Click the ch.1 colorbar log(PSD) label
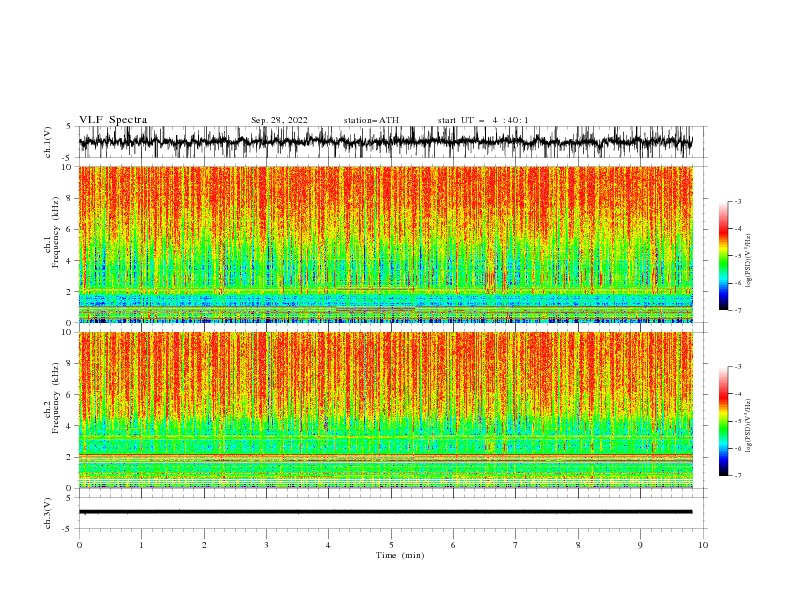 pos(748,261)
